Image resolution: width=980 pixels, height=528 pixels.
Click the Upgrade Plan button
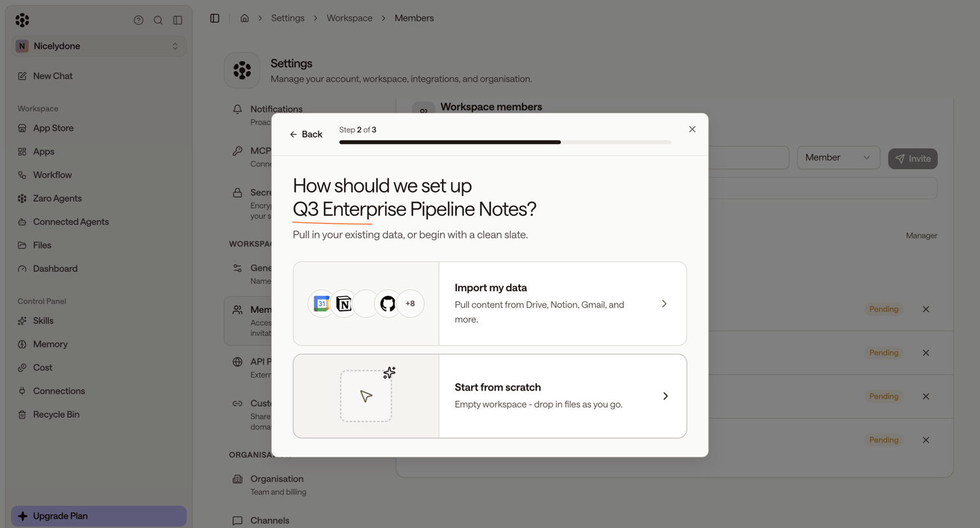click(x=99, y=516)
